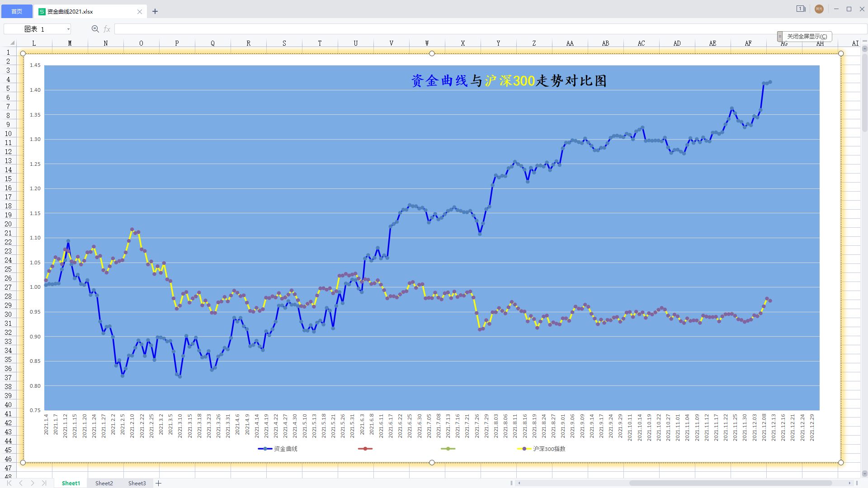Close the 资金曲线2021.xlsx document tab
Viewport: 868px width, 488px height.
pyautogui.click(x=140, y=12)
